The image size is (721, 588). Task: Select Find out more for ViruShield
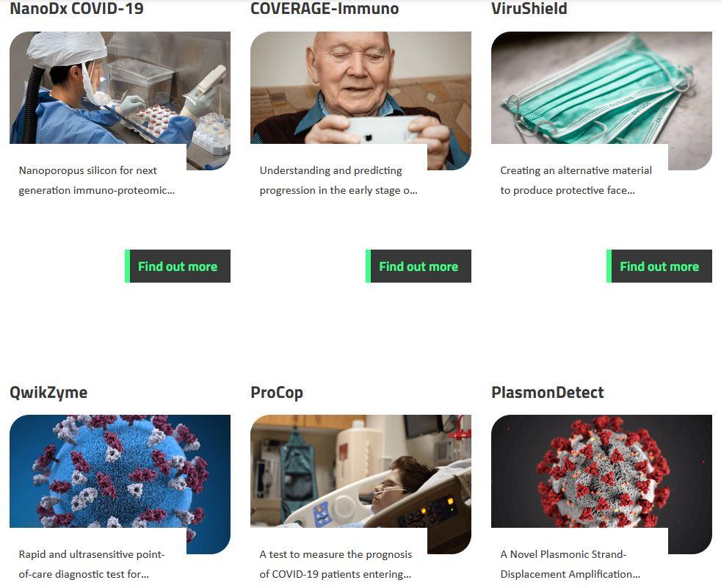pos(659,266)
